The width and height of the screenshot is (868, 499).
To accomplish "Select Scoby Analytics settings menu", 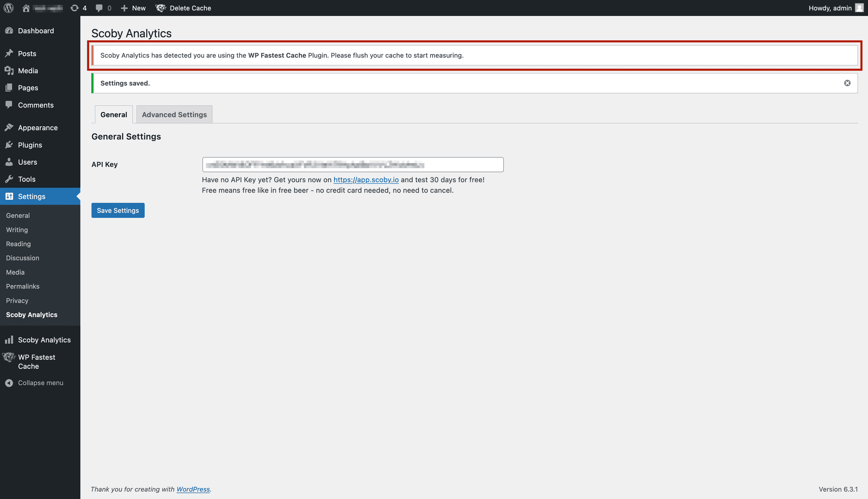I will click(x=32, y=314).
